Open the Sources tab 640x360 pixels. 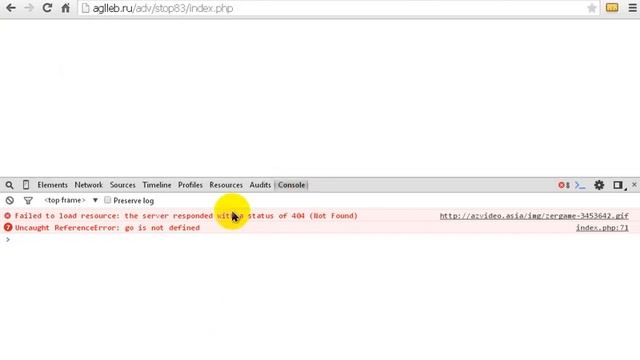click(x=122, y=185)
